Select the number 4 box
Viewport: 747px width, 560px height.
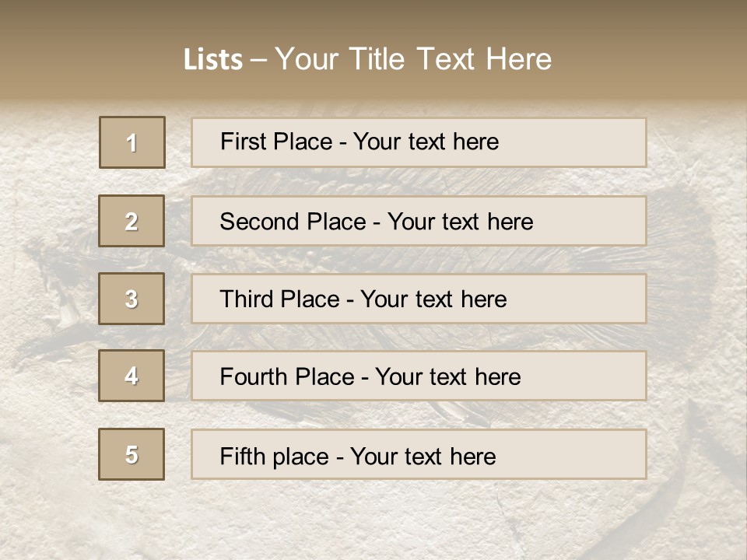[x=132, y=376]
